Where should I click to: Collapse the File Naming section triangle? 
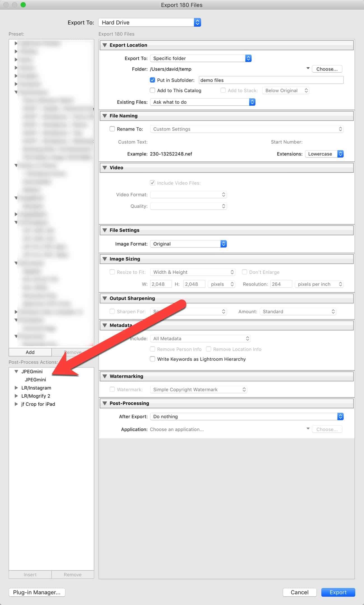pos(105,116)
